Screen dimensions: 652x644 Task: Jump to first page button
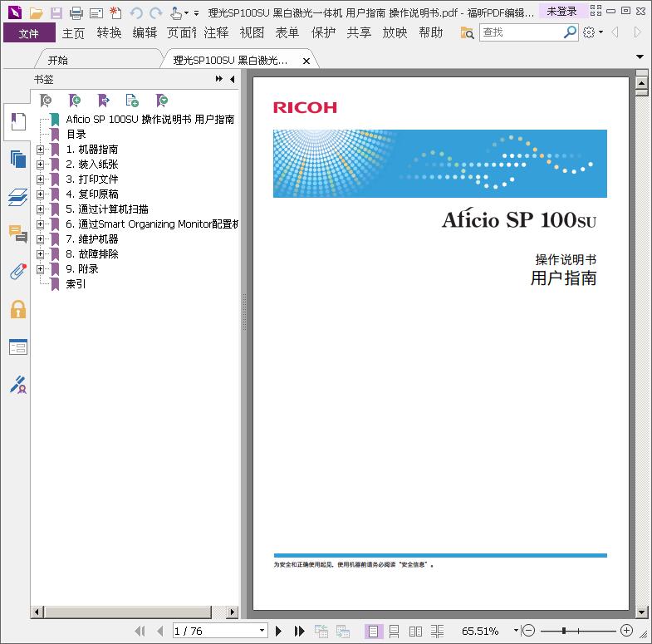[x=140, y=631]
